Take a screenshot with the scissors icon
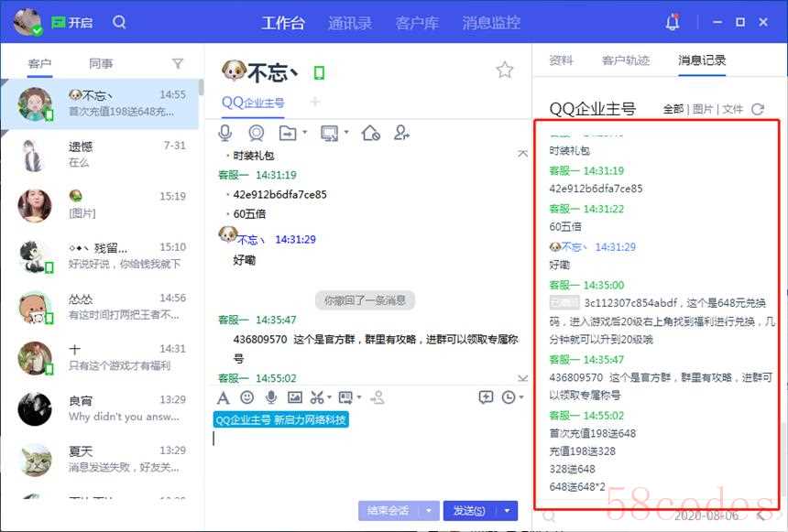The height and width of the screenshot is (532, 788). 317,397
